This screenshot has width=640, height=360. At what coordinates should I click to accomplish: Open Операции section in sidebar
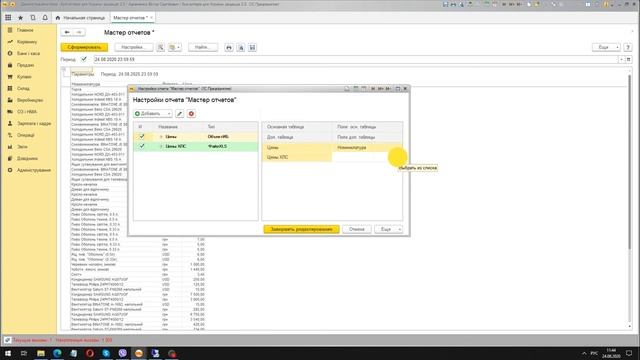26,135
